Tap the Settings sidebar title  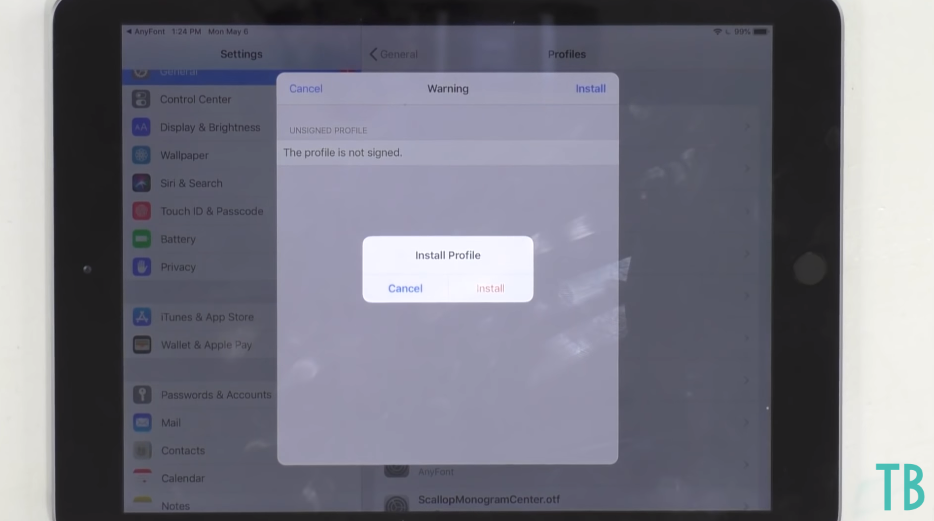(x=241, y=54)
